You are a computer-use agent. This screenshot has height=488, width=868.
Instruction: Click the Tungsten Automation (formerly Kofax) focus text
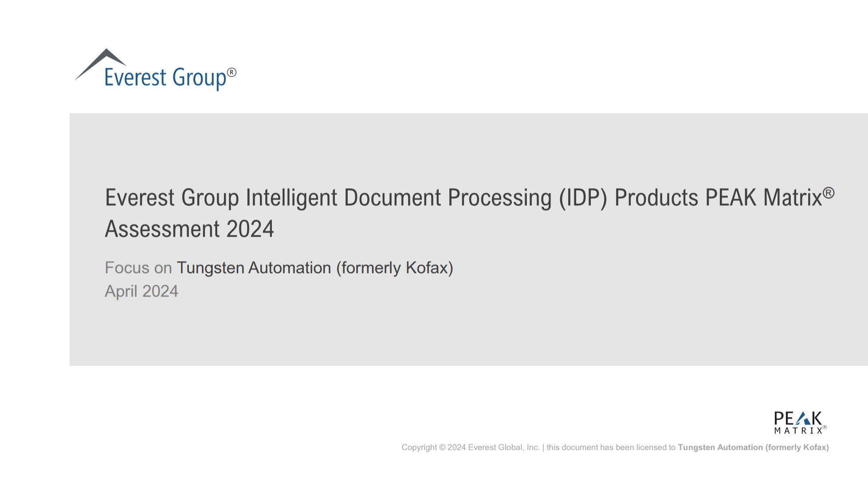pos(315,268)
